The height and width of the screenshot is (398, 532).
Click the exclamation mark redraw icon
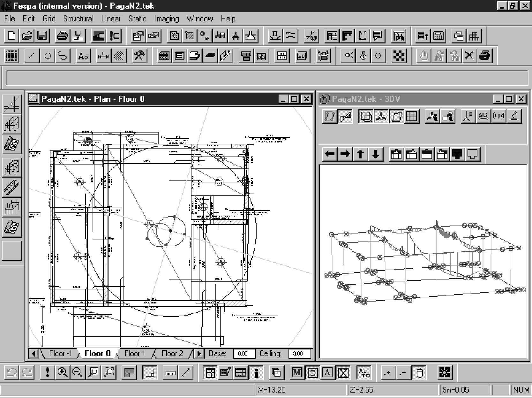coord(48,372)
